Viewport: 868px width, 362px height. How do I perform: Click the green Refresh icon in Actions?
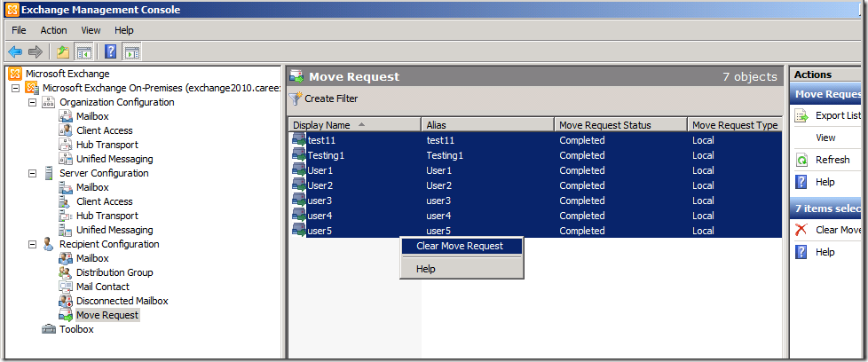(x=802, y=160)
